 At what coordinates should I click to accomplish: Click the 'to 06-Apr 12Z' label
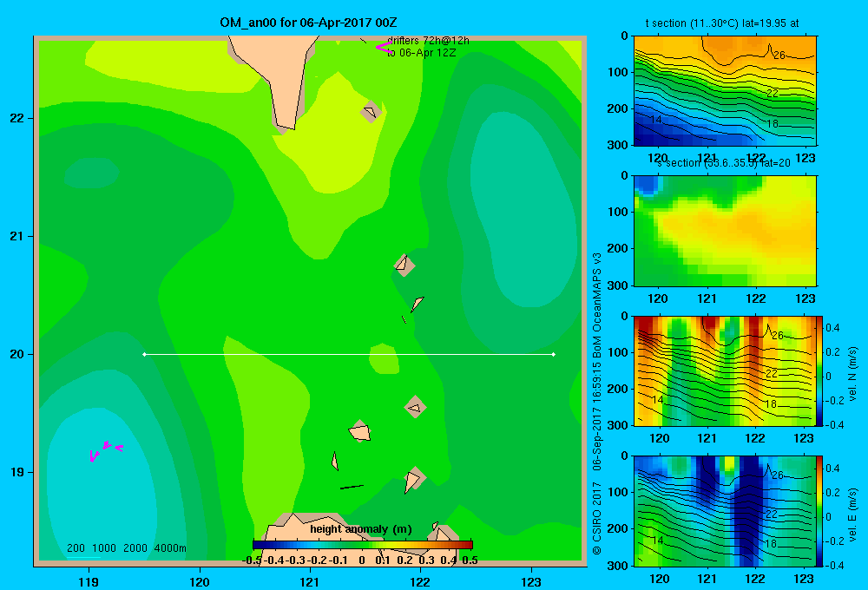pyautogui.click(x=421, y=53)
